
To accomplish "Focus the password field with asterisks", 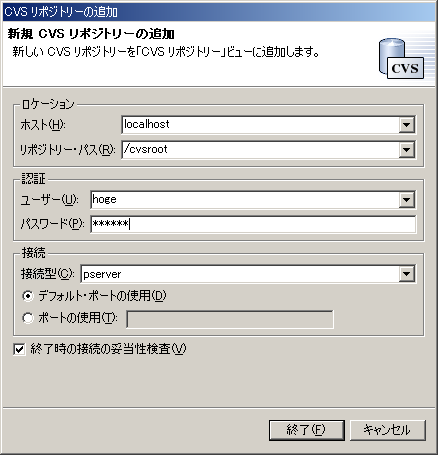I will [253, 224].
